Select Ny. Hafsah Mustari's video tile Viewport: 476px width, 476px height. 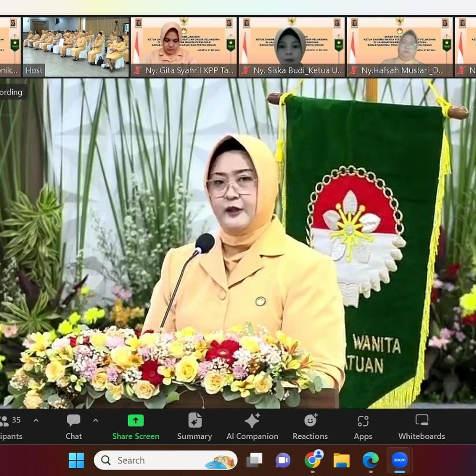coord(400,46)
